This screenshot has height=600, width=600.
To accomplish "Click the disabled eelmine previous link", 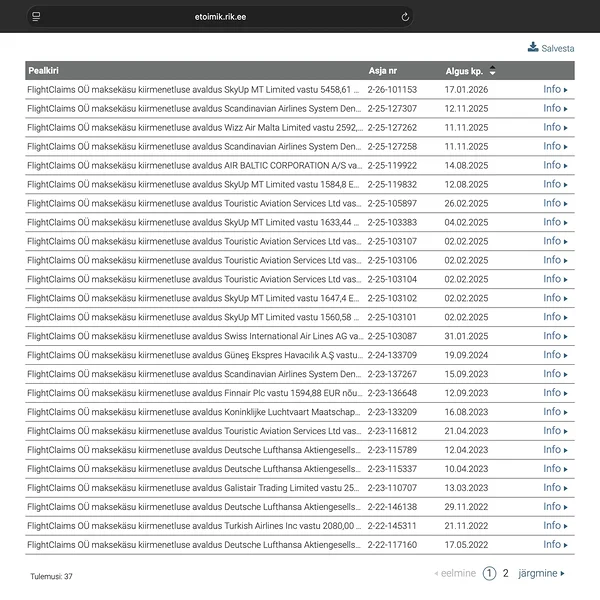I will coord(455,573).
